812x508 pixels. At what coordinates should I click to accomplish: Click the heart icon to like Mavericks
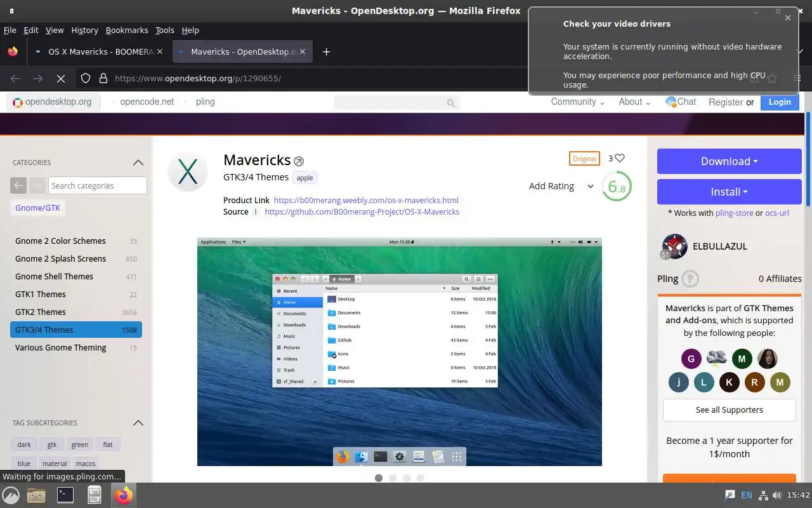point(620,158)
